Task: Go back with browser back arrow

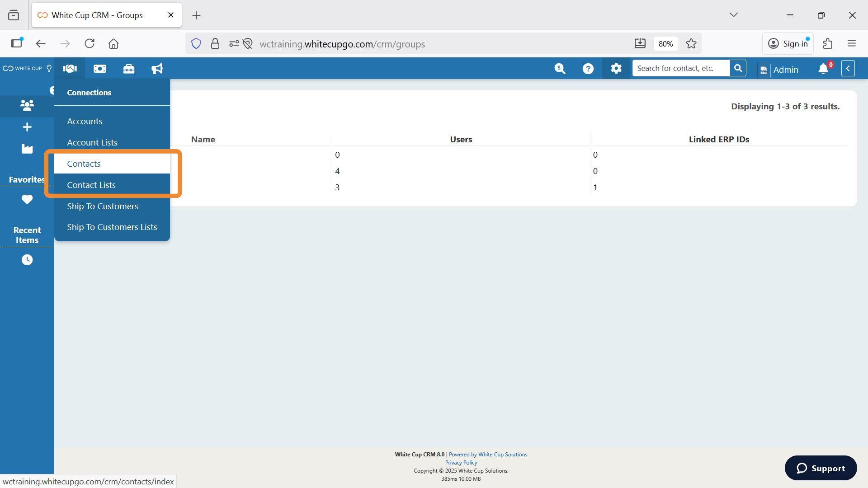Action: click(x=41, y=43)
